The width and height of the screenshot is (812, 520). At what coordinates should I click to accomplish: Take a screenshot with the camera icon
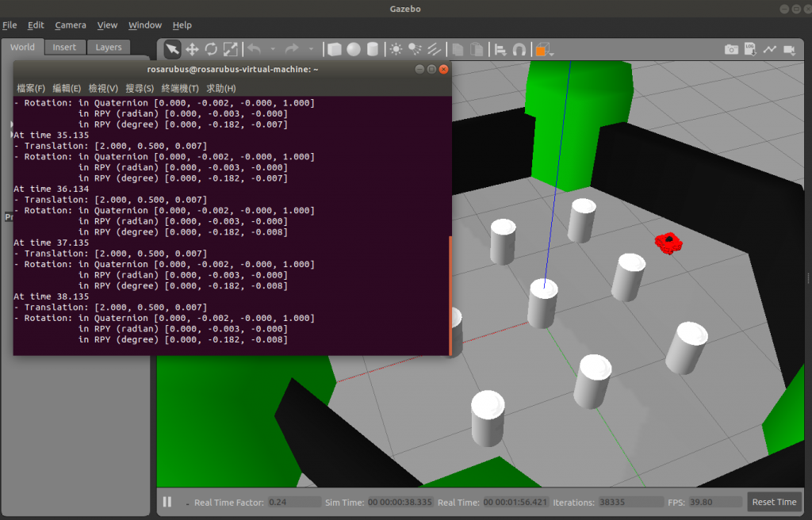pyautogui.click(x=731, y=49)
